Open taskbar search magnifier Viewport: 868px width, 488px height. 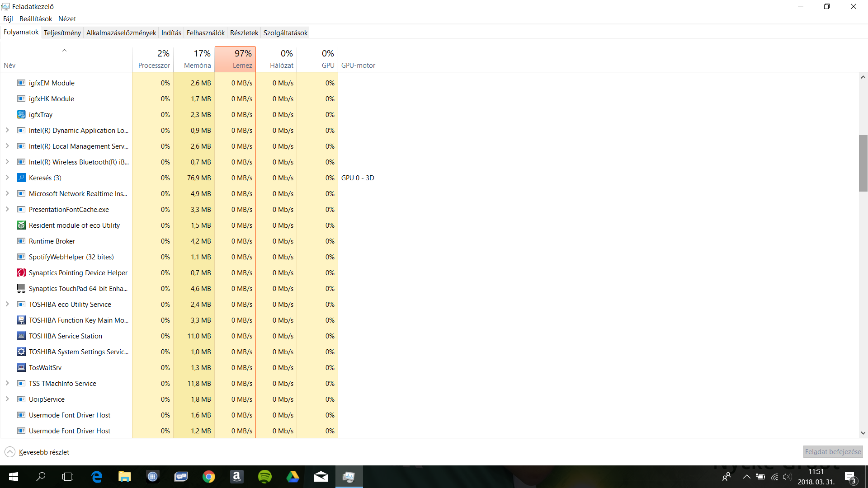pos(41,477)
